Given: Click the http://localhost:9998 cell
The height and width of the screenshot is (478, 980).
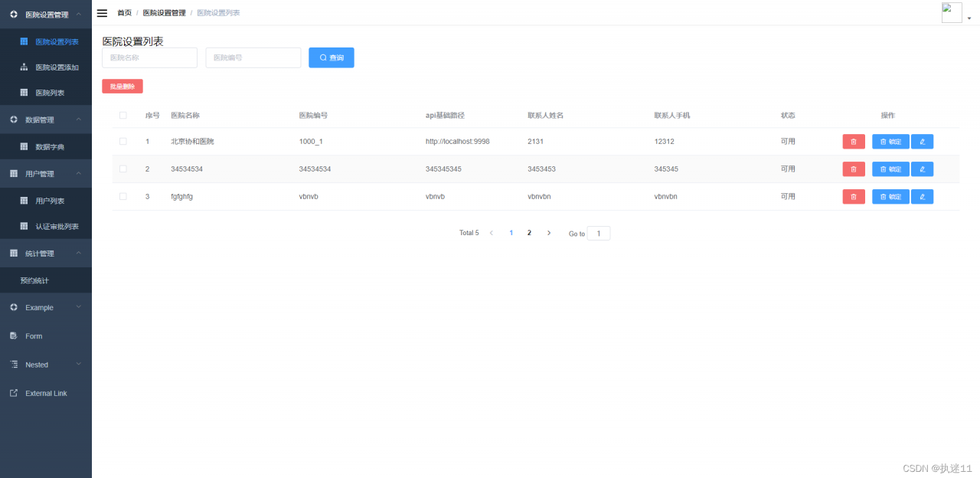Looking at the screenshot, I should 458,142.
